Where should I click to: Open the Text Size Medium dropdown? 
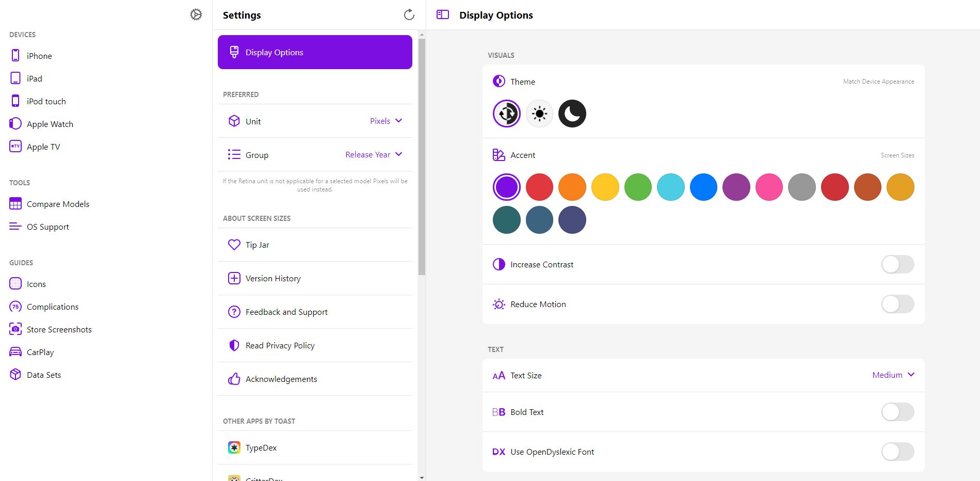(893, 375)
